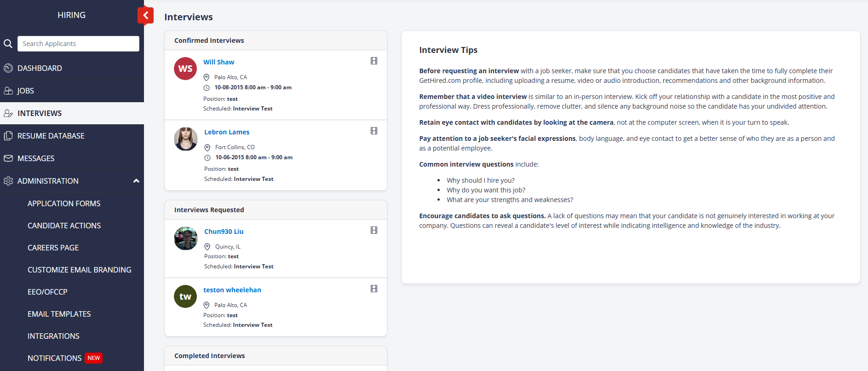Click the Search Applicants input field

coord(78,44)
